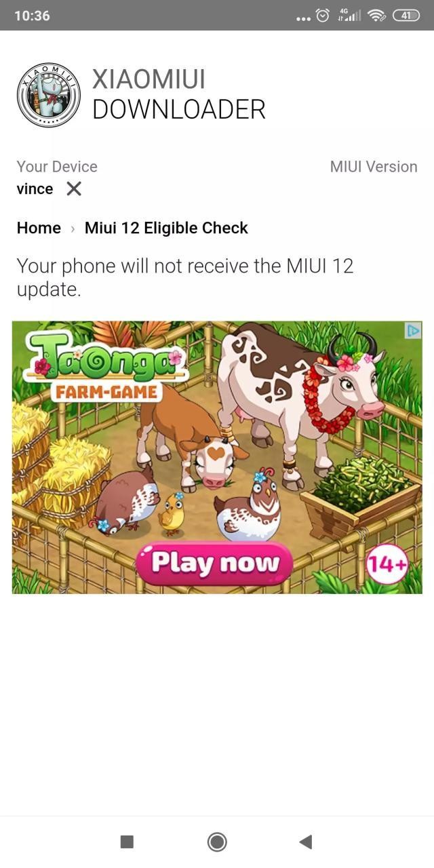Tap the 14+ age rating badge
434x868 pixels.
pos(387,564)
